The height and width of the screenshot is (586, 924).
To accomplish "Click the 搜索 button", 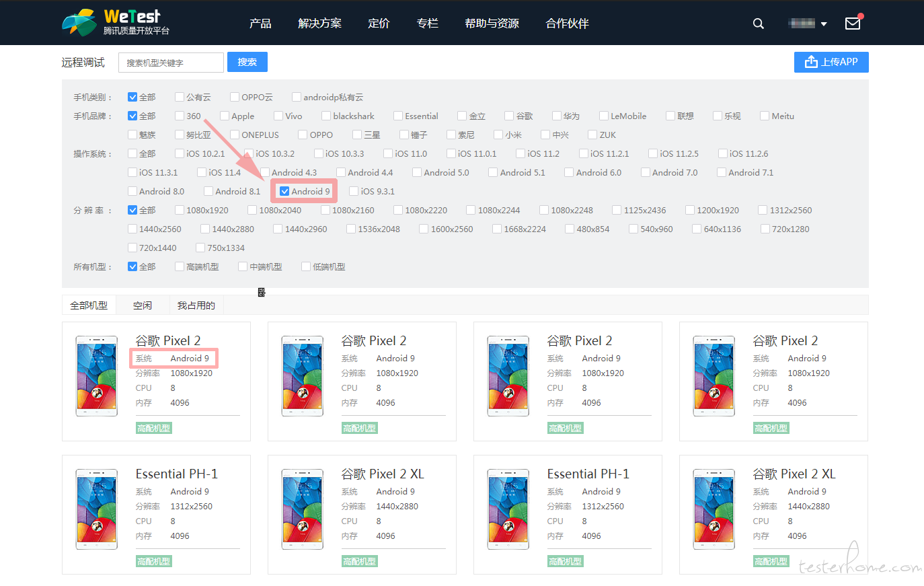I will coord(247,62).
